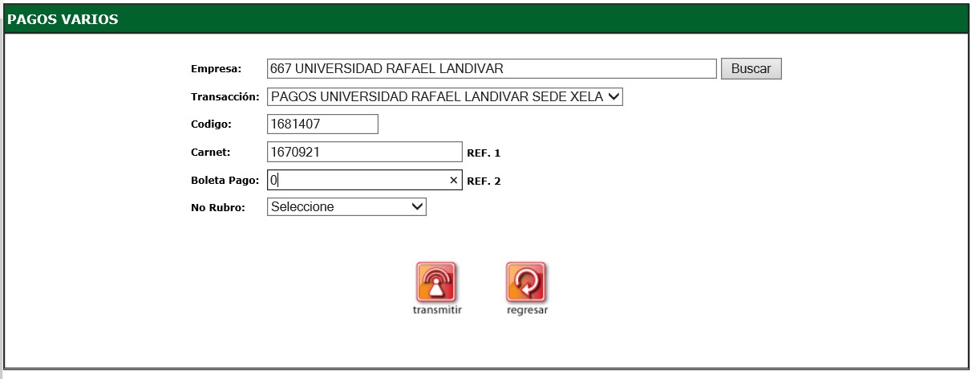This screenshot has width=980, height=379.
Task: Focus the Codigo input field
Action: [322, 124]
